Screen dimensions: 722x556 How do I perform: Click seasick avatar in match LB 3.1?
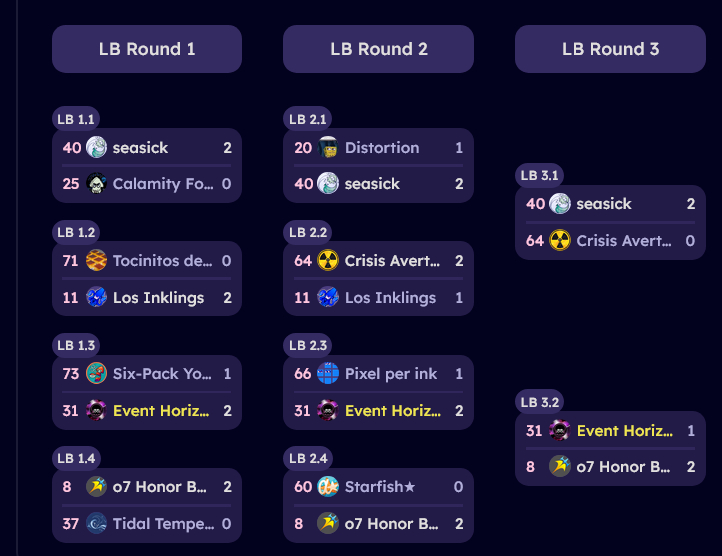pos(560,204)
